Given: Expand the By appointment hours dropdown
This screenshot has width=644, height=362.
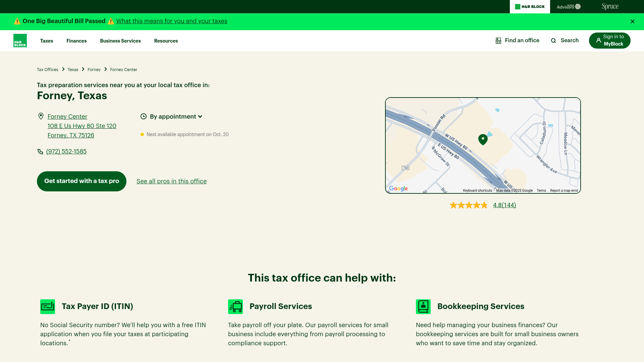Looking at the screenshot, I should pos(176,117).
